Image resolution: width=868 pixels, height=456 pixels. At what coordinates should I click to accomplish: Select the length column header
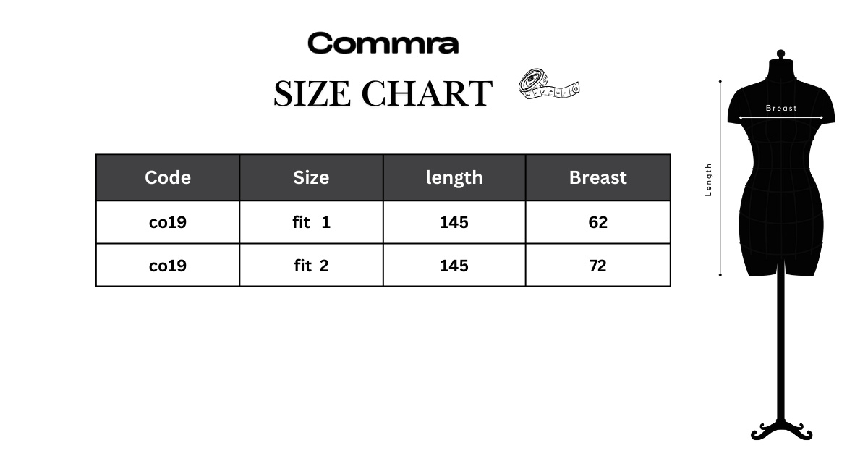click(454, 177)
